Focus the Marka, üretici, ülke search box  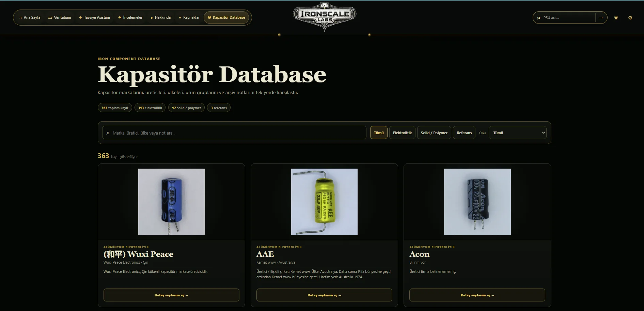coord(234,133)
